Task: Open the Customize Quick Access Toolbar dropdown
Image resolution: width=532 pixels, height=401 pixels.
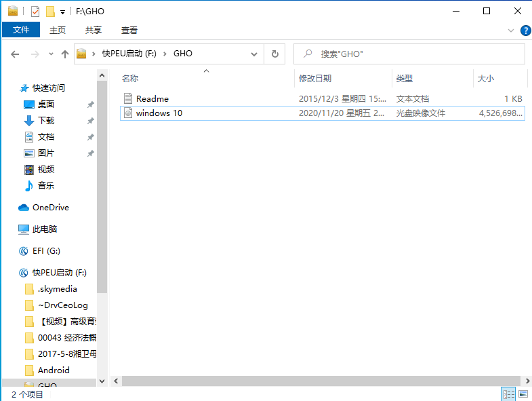Action: [62, 12]
